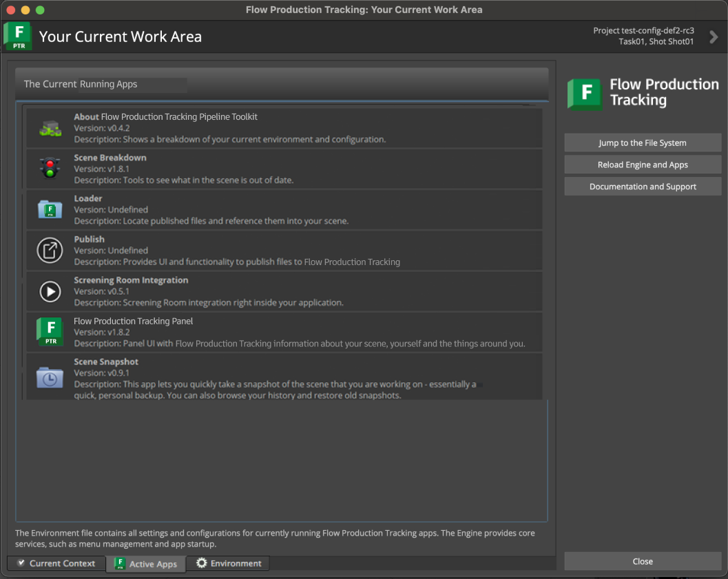Click the green F icon on Active Apps tab

tap(120, 563)
